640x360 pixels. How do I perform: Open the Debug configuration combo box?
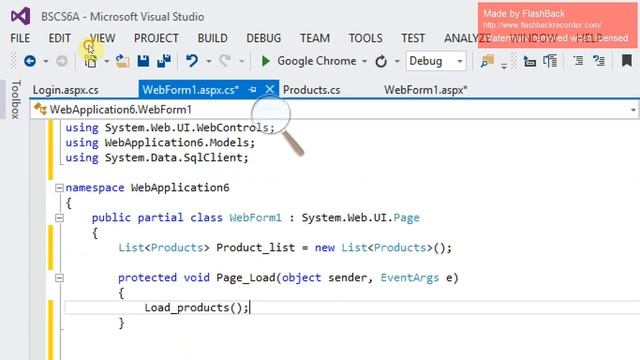click(x=436, y=61)
